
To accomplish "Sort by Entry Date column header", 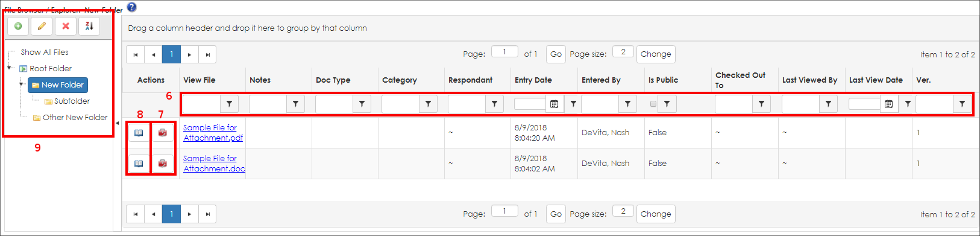I will coord(533,80).
